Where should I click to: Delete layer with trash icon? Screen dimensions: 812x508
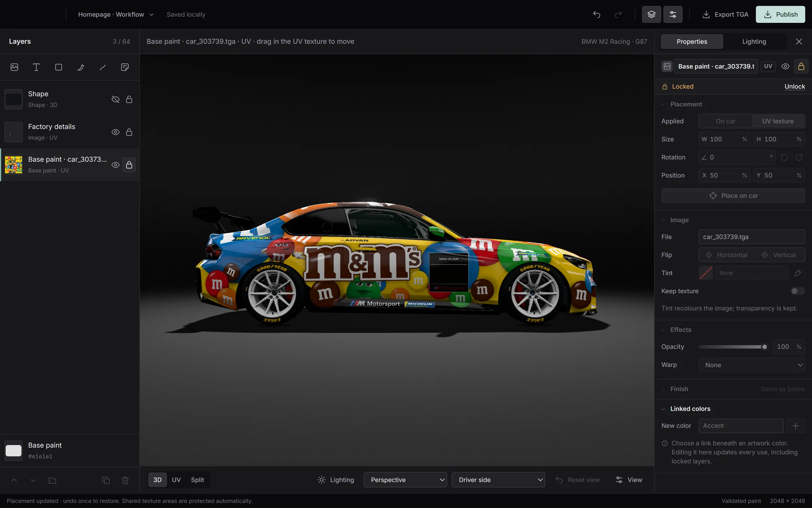click(125, 480)
